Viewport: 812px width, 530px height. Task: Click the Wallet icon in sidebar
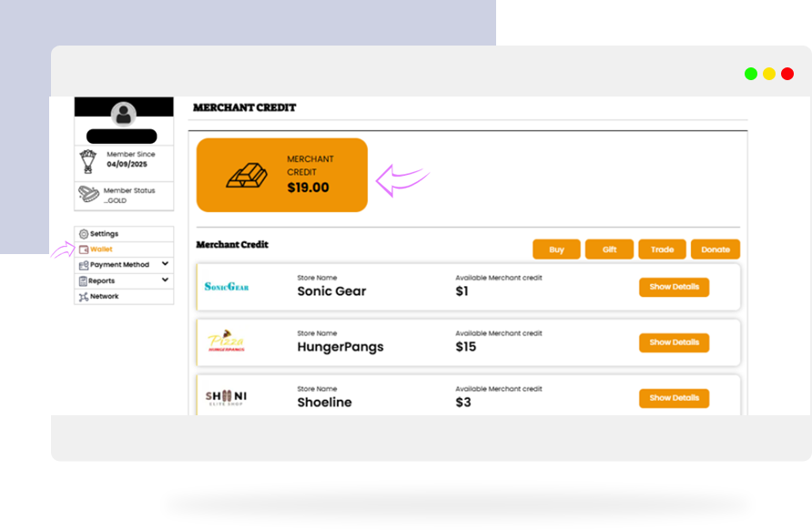click(84, 249)
